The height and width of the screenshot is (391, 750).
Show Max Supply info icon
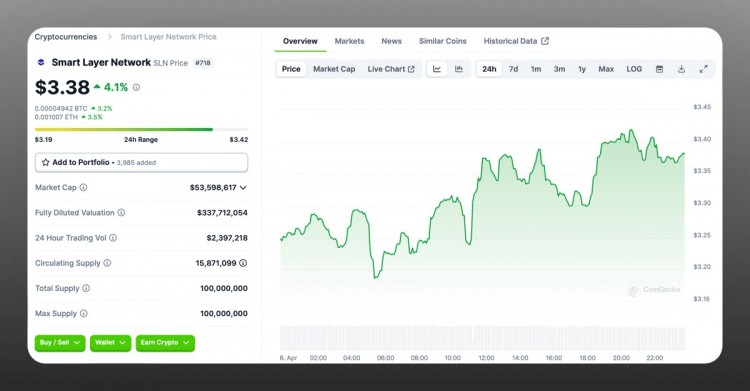tap(84, 313)
